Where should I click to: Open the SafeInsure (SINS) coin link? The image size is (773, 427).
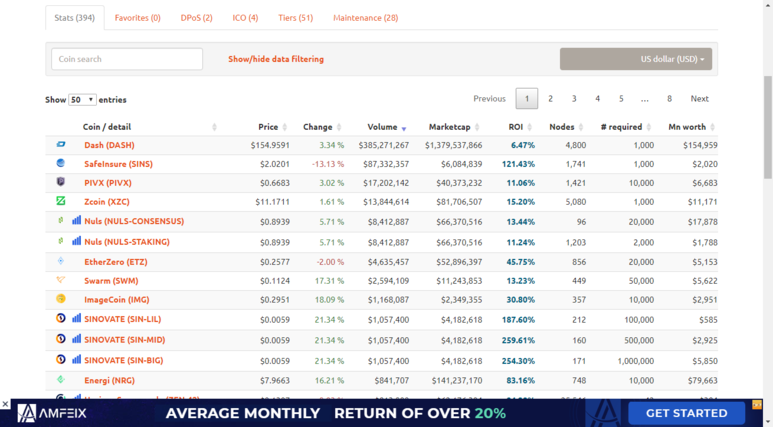coord(118,164)
